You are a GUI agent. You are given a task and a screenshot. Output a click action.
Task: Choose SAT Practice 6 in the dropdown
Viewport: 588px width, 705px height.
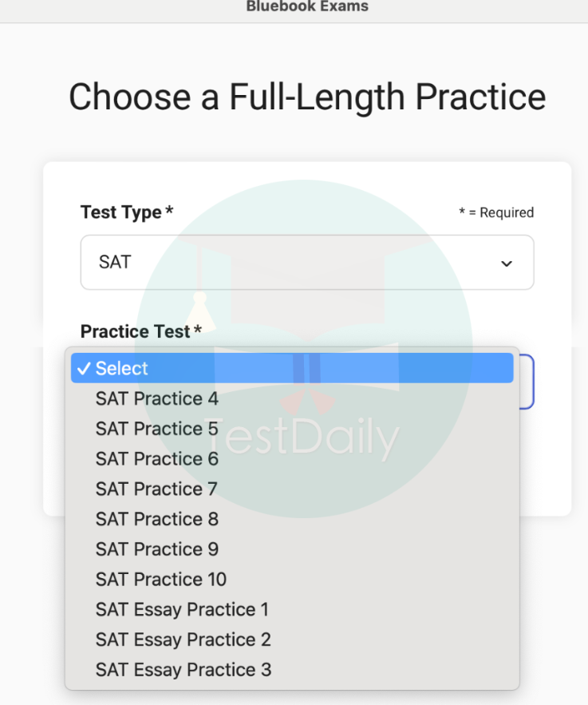157,459
